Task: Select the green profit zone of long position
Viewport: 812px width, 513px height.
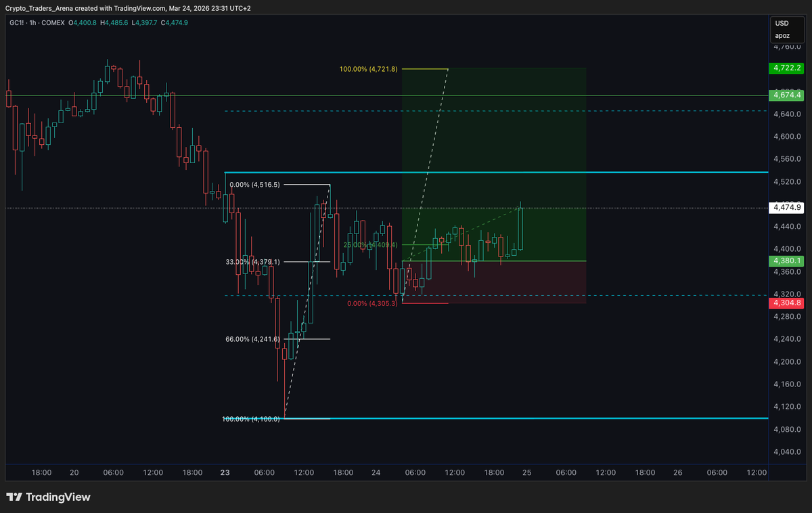Action: point(494,164)
